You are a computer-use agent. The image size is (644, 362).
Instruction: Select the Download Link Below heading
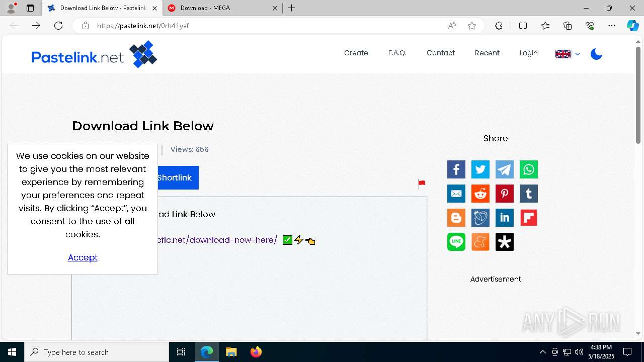coord(143,126)
